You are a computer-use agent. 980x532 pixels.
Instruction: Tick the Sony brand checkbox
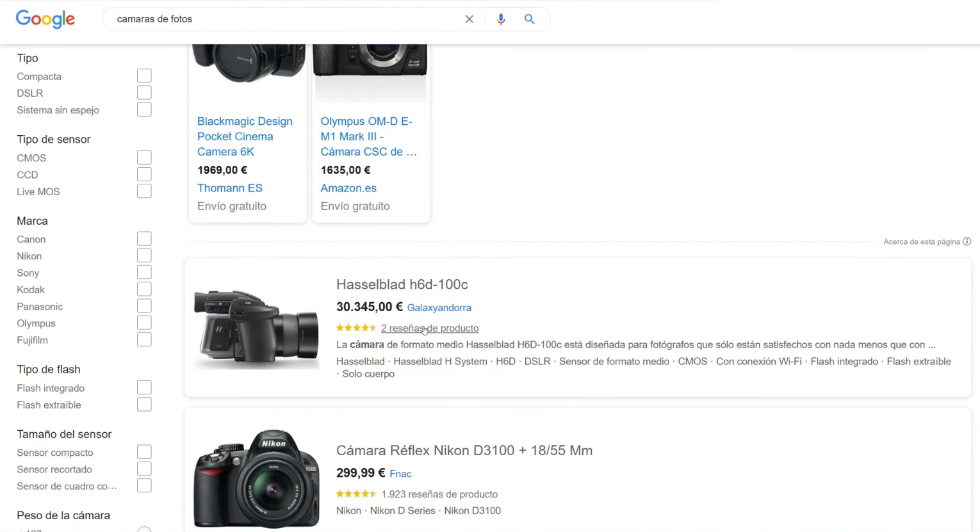coord(144,273)
